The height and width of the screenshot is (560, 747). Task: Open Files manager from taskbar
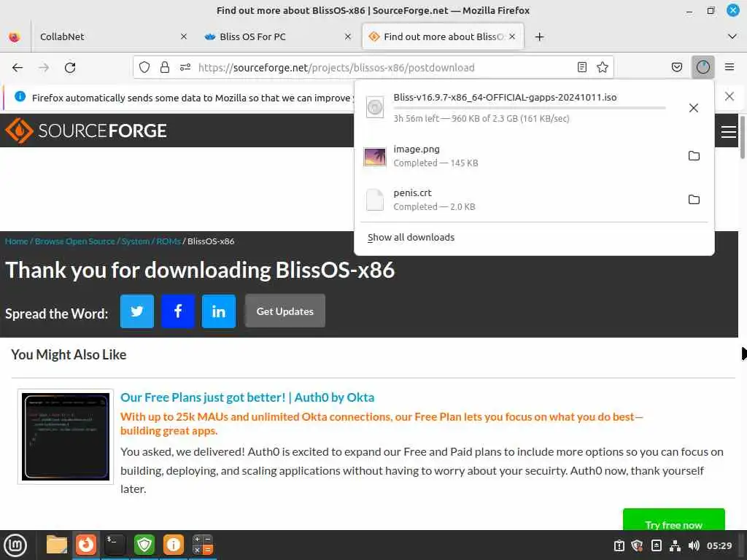57,545
